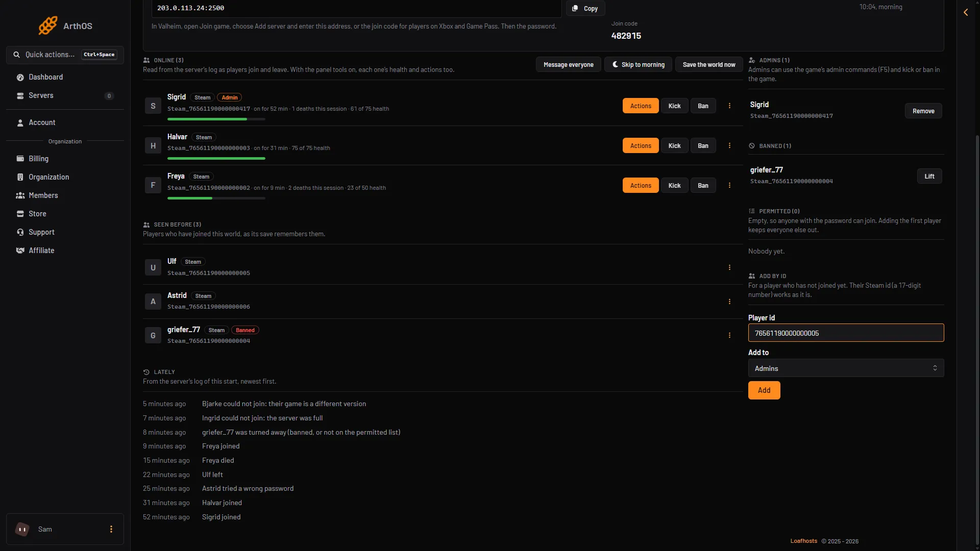
Task: Click join code 482915
Action: coord(626,36)
